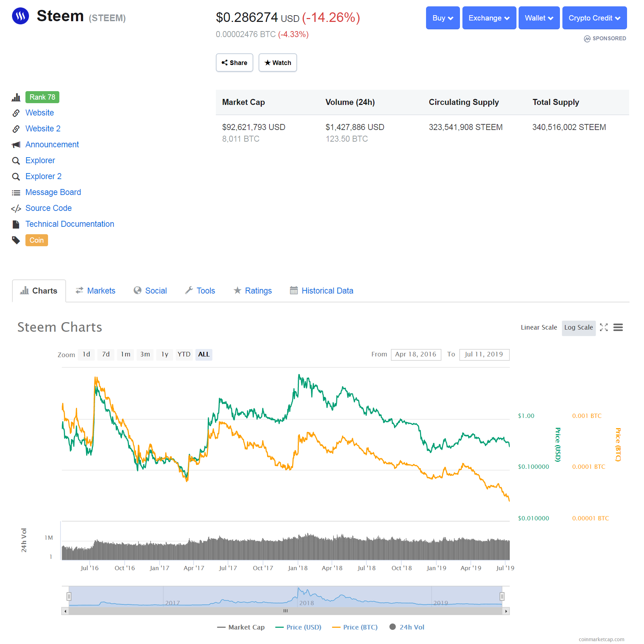Viewport: 644px width, 644px height.
Task: Toggle Price (BTC) series in chart legend
Action: tap(355, 627)
